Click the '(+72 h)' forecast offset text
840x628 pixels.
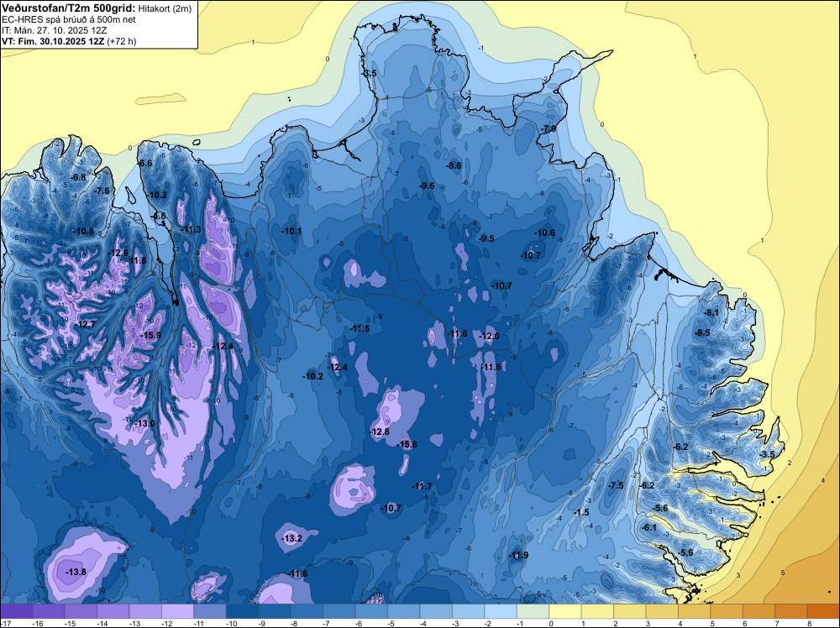[122, 41]
